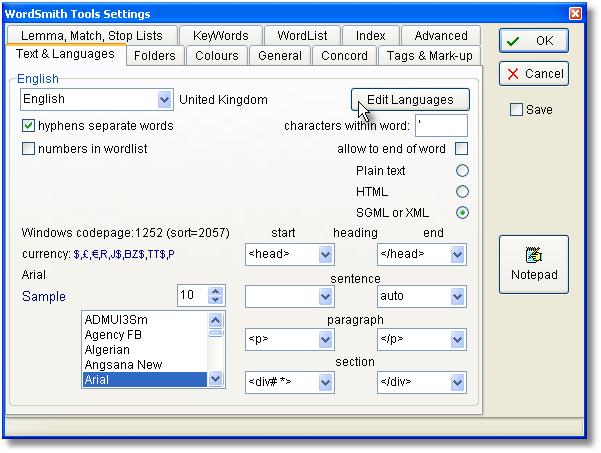The image size is (601, 453).
Task: Select the SGML or XML radio button
Action: [x=462, y=213]
